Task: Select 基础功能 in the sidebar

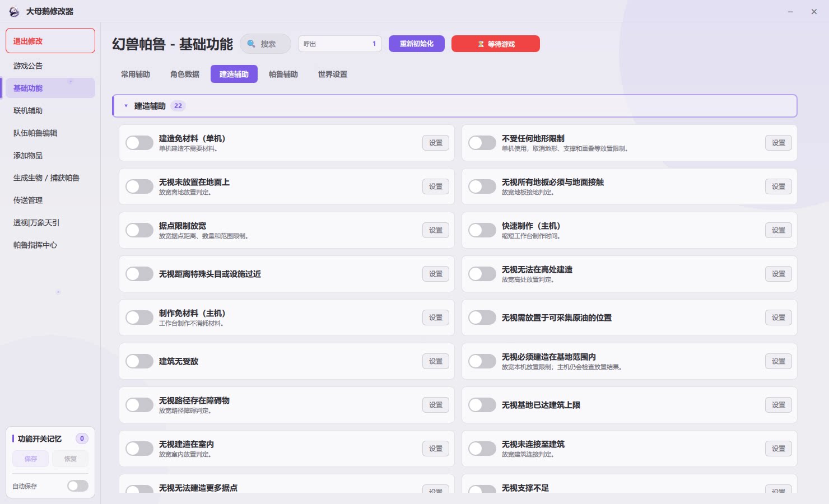Action: point(50,88)
